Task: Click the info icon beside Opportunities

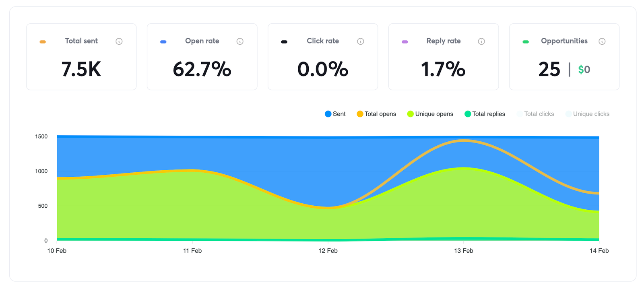Action: point(602,41)
